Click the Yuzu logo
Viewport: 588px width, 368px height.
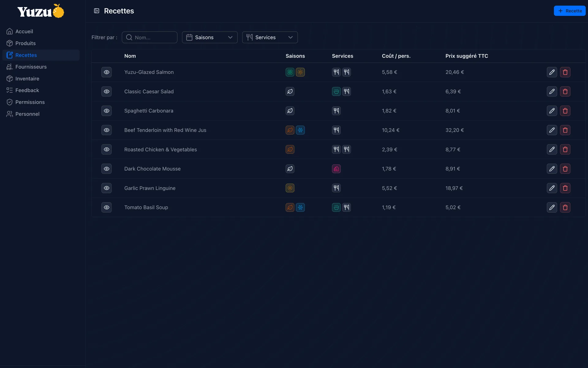pos(41,11)
